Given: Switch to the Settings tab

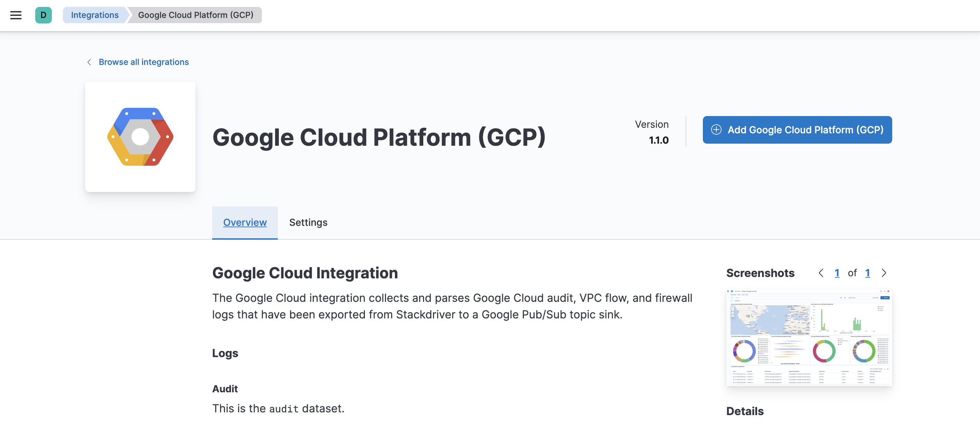Looking at the screenshot, I should click(x=308, y=222).
